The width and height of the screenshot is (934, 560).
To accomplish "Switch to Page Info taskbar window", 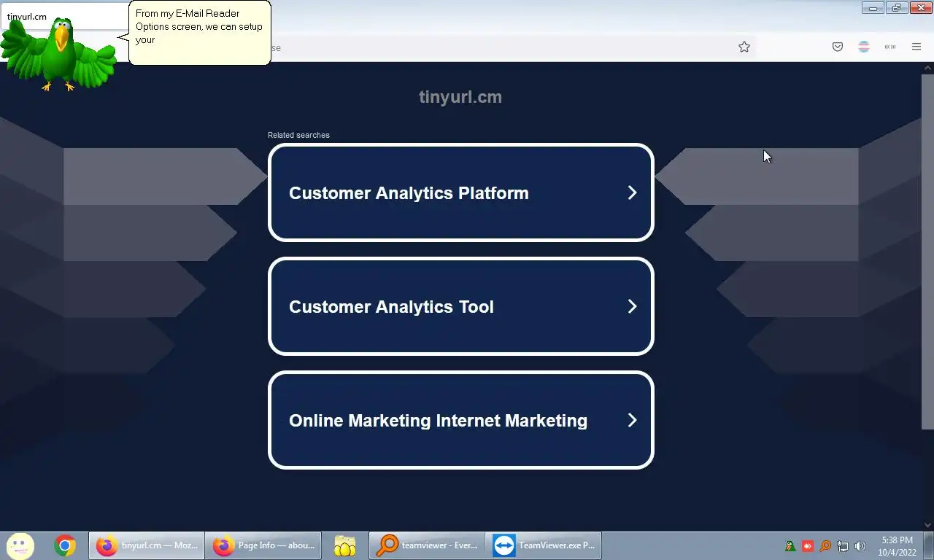I will [263, 545].
